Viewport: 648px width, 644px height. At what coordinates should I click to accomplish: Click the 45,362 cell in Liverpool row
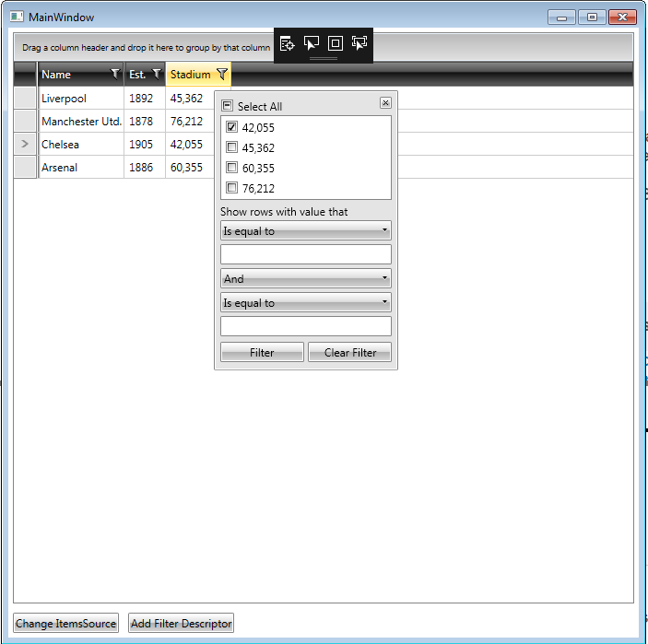pos(190,99)
